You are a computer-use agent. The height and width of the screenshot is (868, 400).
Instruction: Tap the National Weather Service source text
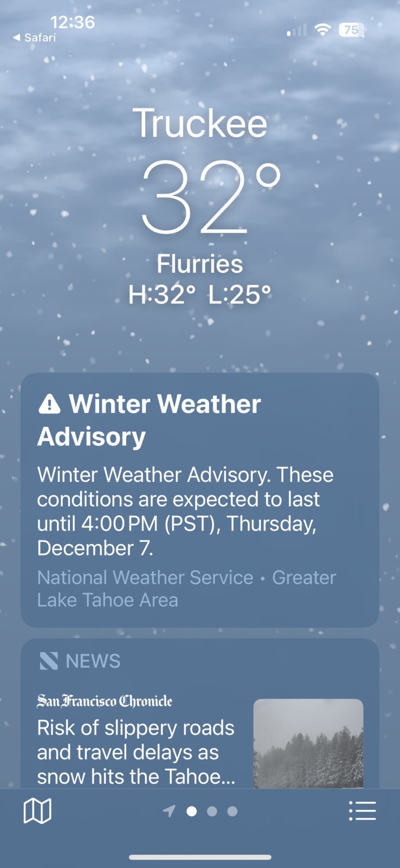[145, 577]
